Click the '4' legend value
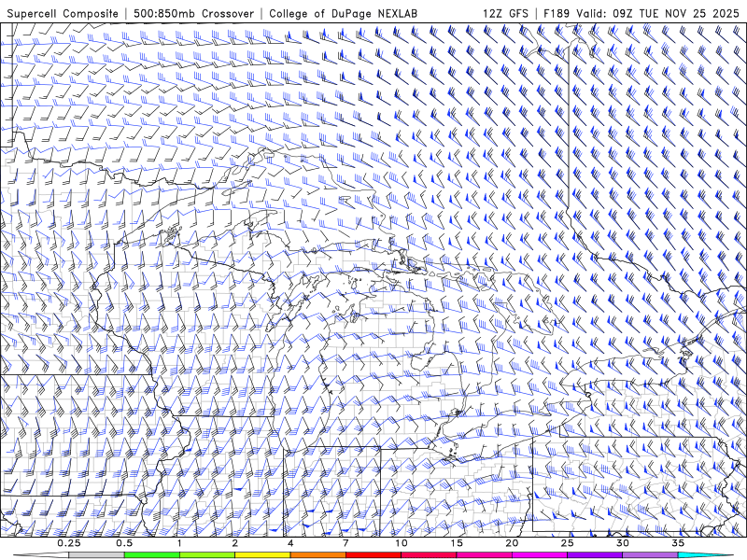 point(290,543)
